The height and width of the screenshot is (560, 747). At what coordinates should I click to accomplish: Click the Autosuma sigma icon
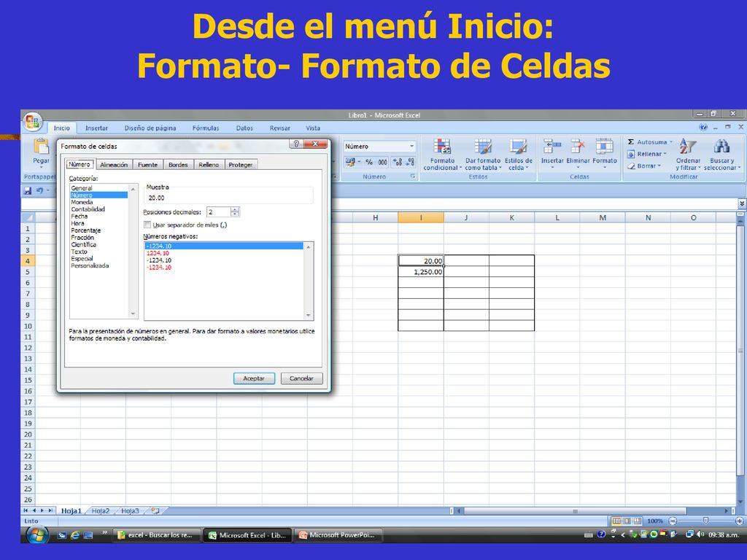[631, 142]
